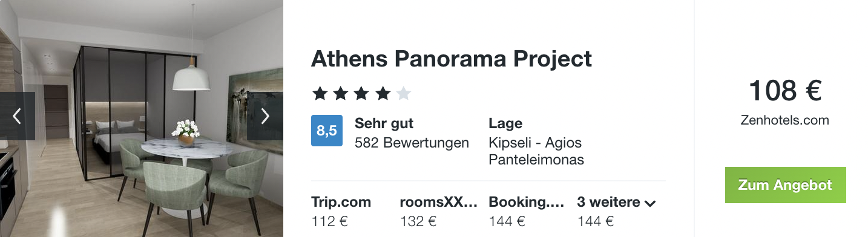Click the Zenhotels.com provider label
The image size is (868, 237).
click(785, 120)
